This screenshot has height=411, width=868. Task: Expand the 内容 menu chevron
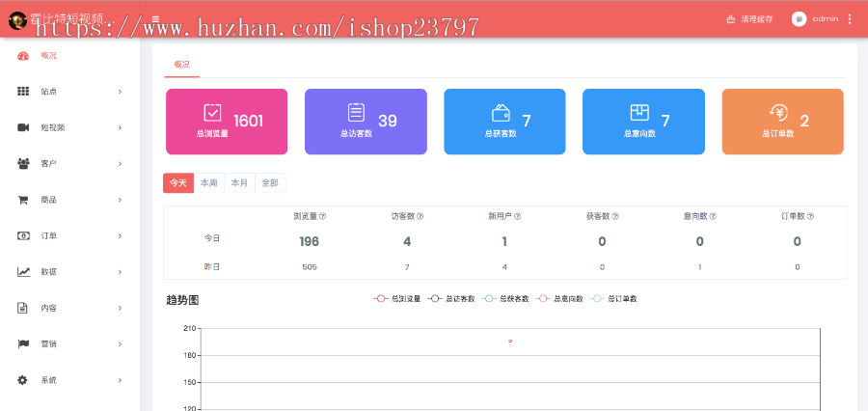click(x=120, y=308)
